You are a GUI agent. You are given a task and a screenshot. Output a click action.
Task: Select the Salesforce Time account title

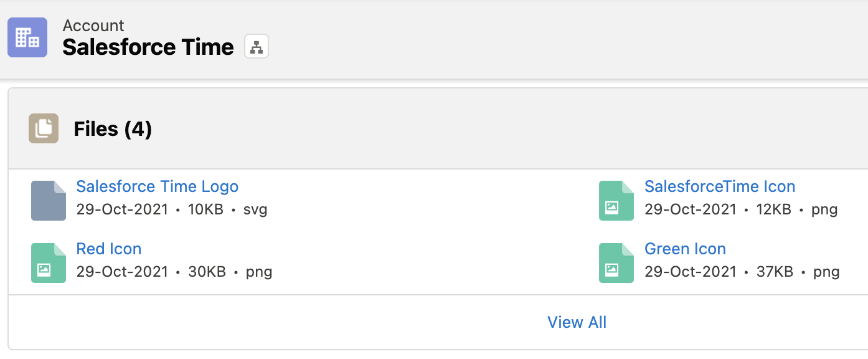point(148,47)
